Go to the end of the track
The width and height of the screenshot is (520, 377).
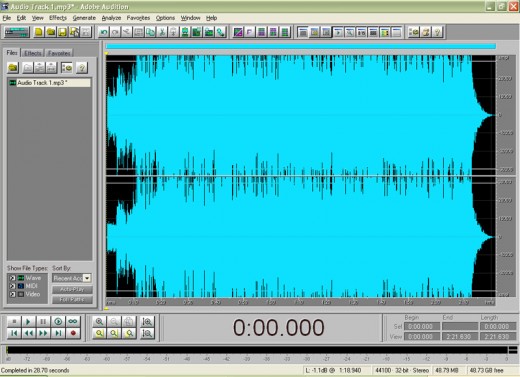click(x=58, y=333)
